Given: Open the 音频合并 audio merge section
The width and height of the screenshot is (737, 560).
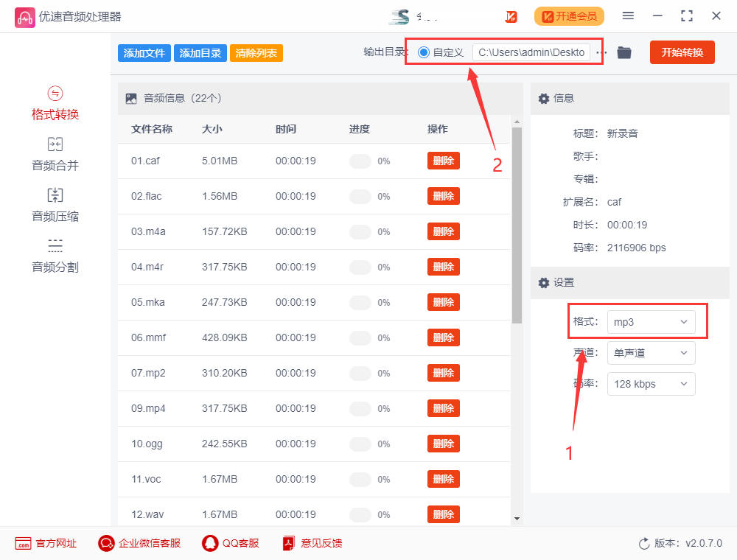Looking at the screenshot, I should tap(55, 154).
